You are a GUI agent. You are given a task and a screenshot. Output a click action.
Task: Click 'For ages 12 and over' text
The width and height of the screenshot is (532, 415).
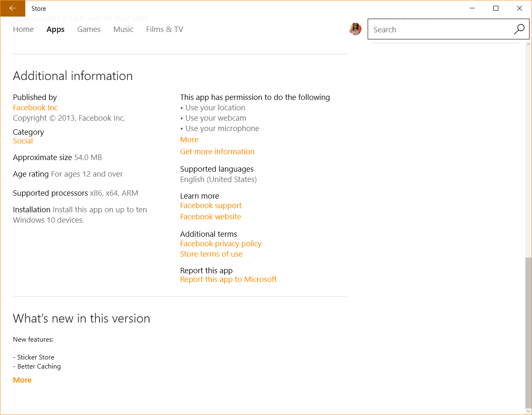click(87, 174)
